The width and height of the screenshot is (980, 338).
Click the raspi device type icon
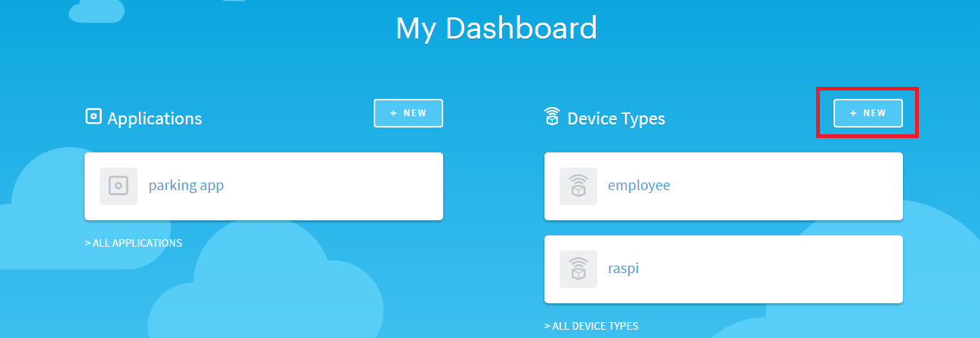pyautogui.click(x=578, y=269)
